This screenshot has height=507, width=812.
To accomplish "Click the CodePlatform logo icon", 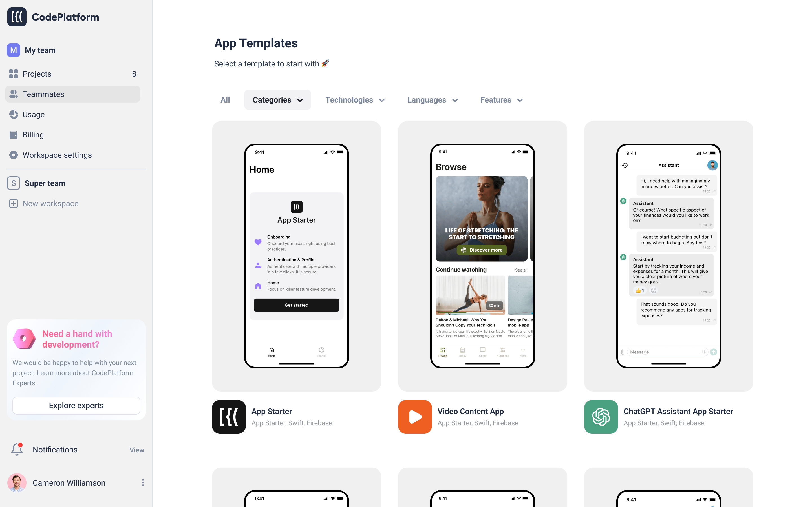I will 16,16.
